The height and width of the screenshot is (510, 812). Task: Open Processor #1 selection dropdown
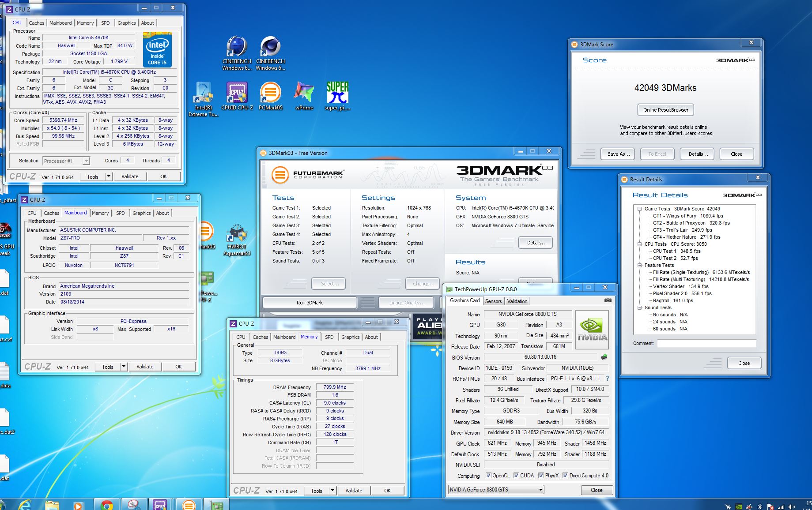(66, 161)
